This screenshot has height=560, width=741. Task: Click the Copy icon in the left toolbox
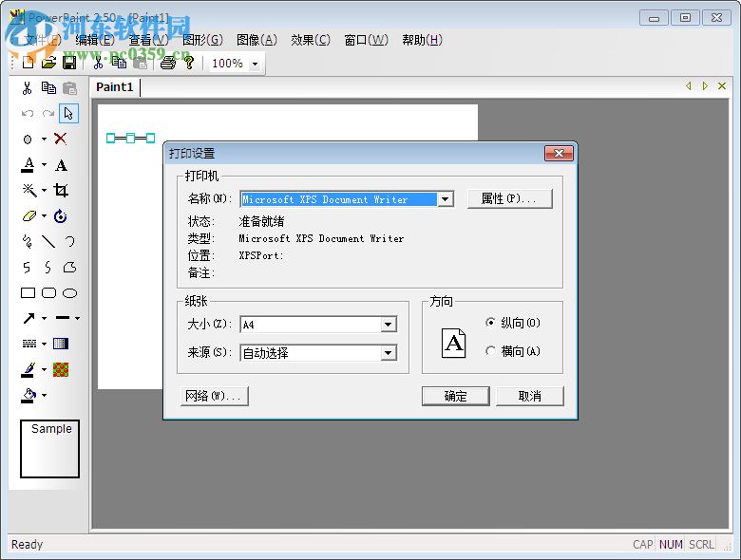click(x=48, y=88)
